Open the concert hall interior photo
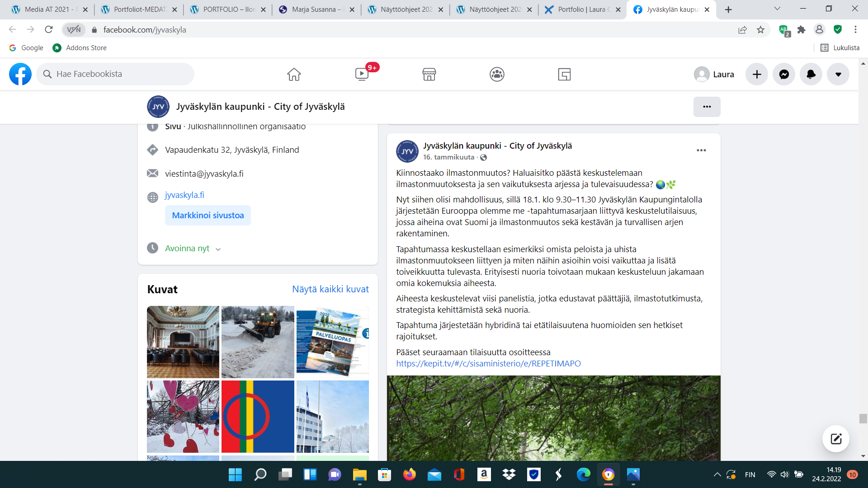The width and height of the screenshot is (868, 488). pyautogui.click(x=183, y=342)
